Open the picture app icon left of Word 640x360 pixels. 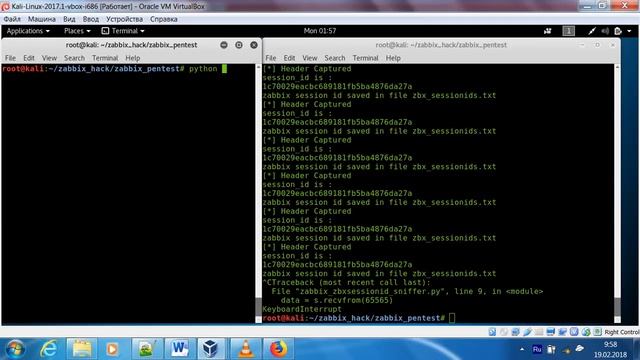coord(147,349)
